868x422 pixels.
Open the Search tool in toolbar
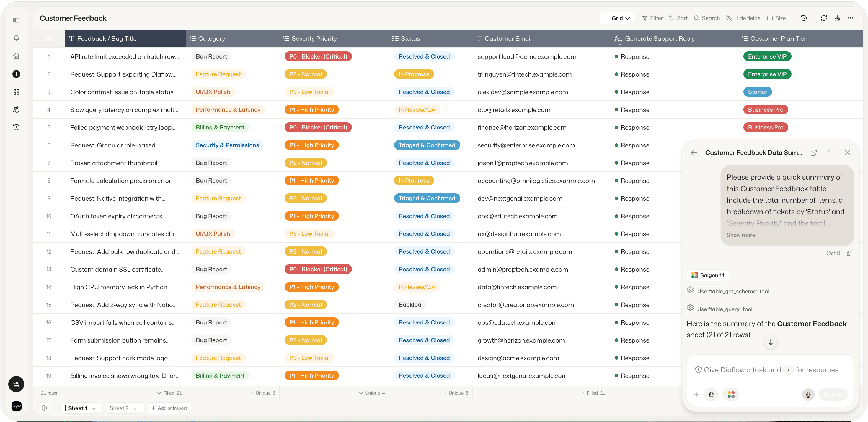(707, 18)
